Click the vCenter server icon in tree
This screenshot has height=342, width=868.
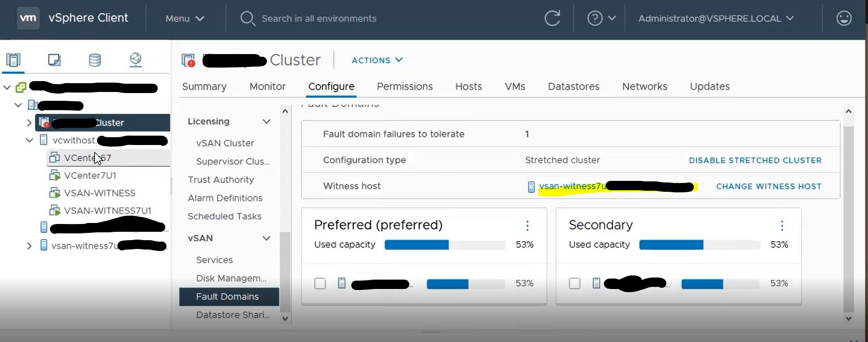click(x=21, y=87)
